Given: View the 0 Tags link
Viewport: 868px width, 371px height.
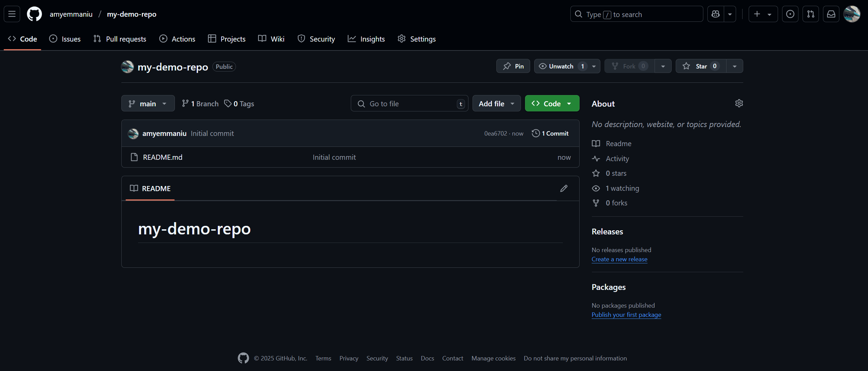Looking at the screenshot, I should click(x=239, y=104).
